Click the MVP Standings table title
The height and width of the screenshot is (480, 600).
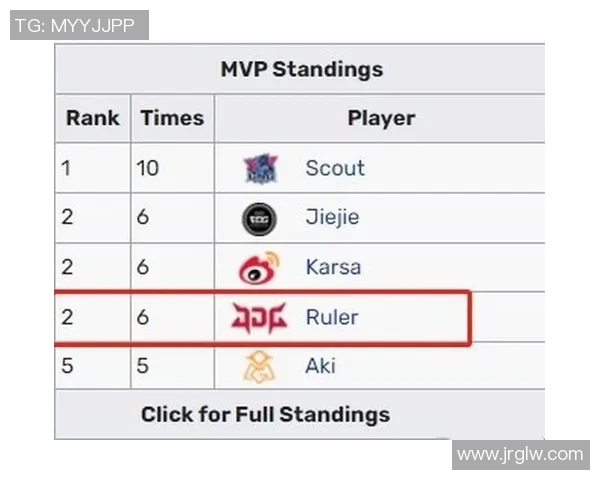click(301, 70)
